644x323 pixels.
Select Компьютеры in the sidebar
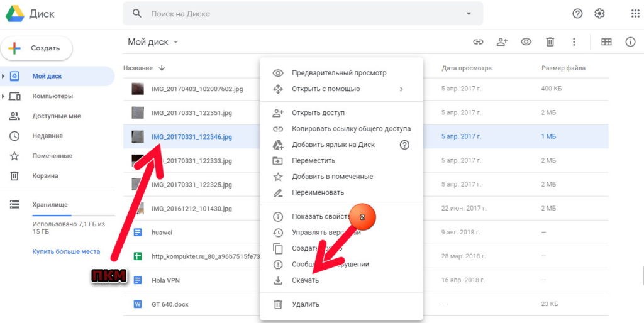click(x=53, y=96)
